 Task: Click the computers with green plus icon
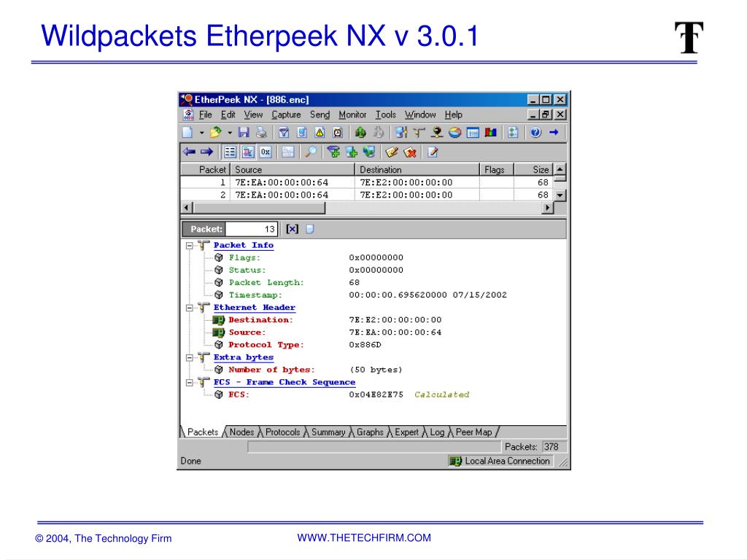coord(352,152)
